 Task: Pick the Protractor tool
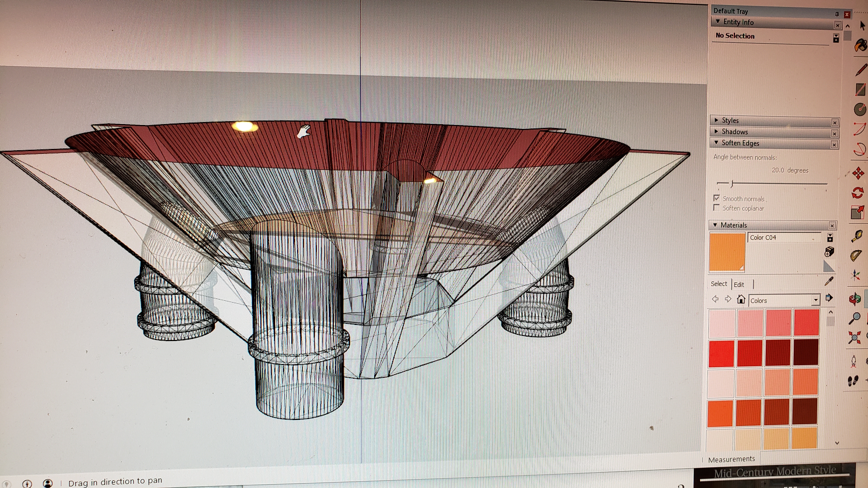click(856, 256)
